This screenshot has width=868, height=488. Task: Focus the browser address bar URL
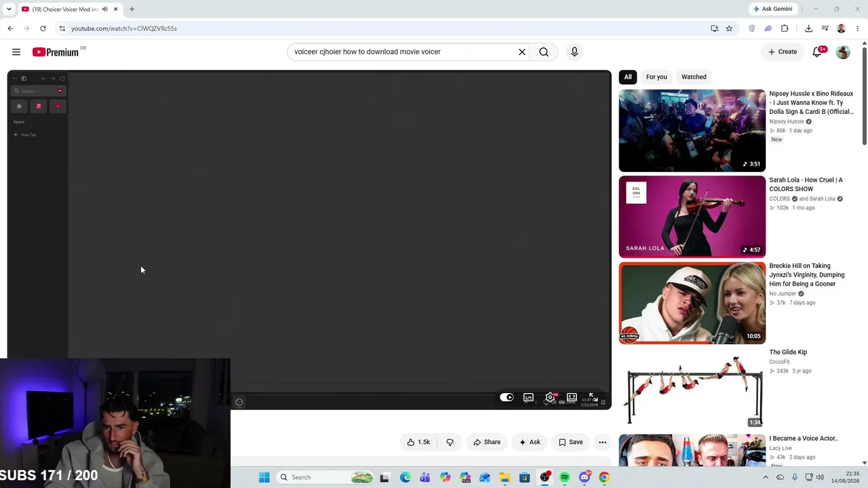coord(124,28)
